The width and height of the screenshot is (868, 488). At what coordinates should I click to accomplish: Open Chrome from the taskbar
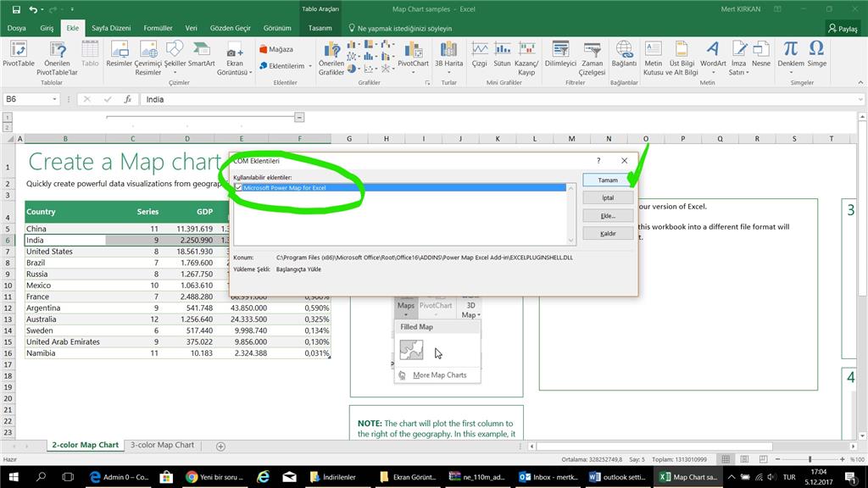tap(215, 476)
